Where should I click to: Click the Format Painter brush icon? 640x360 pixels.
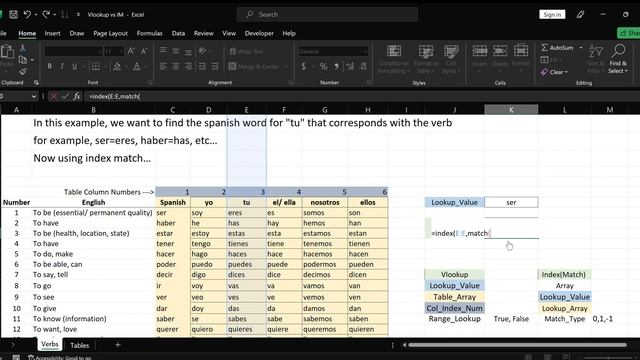pyautogui.click(x=23, y=72)
